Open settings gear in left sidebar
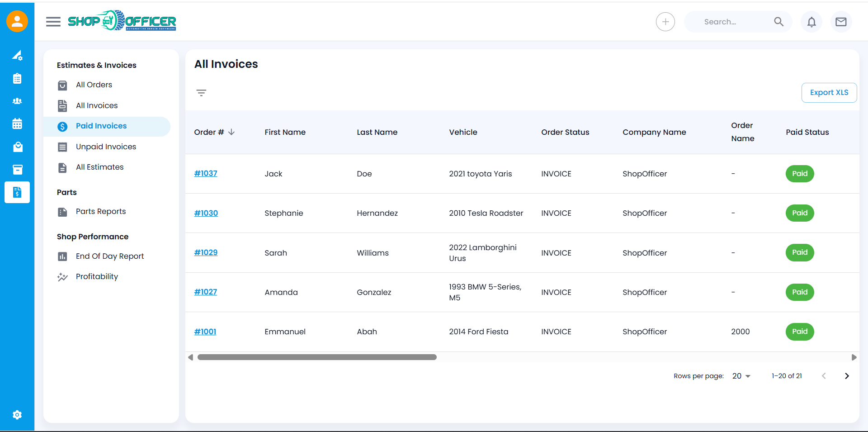This screenshot has height=432, width=868. (17, 415)
